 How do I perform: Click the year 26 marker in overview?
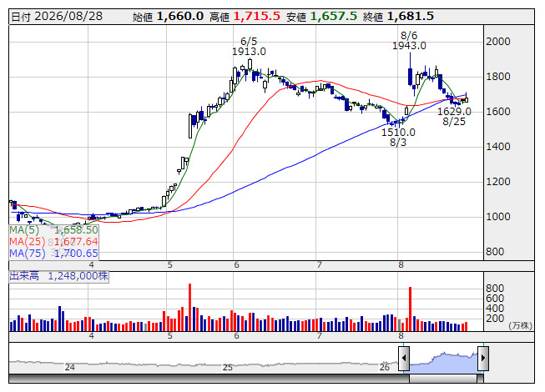coord(385,367)
